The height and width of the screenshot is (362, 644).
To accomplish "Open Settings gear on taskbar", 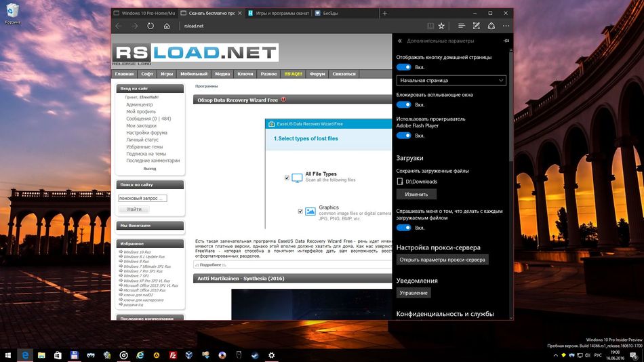I will tap(271, 355).
